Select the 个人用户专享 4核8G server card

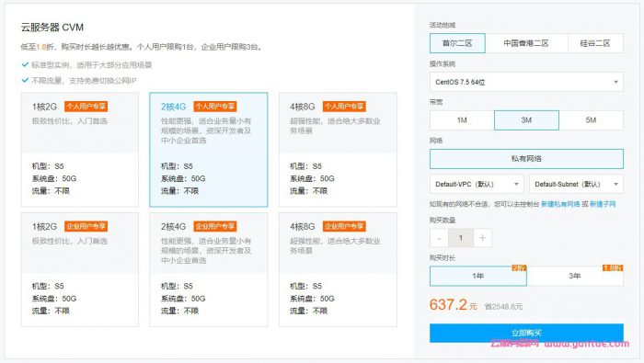pos(338,150)
